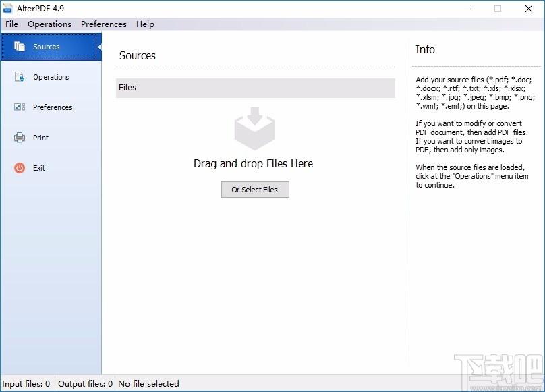545x392 pixels.
Task: Click the Info panel heading
Action: [x=425, y=49]
